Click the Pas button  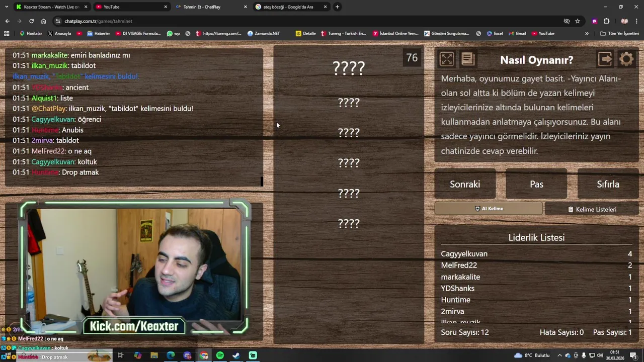[x=536, y=184]
